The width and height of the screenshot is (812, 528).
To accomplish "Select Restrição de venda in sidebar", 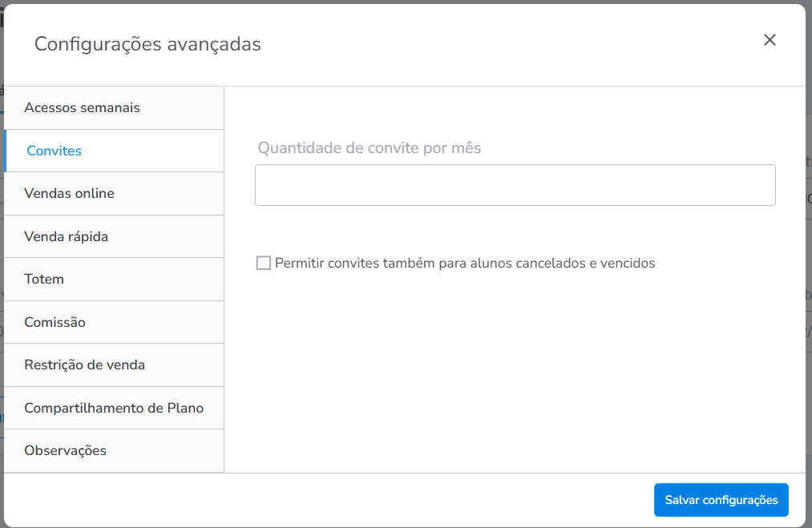I will point(84,365).
